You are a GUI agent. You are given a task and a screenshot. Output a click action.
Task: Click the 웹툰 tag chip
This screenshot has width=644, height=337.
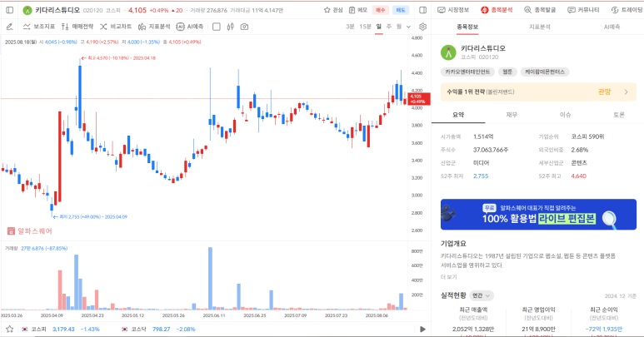pyautogui.click(x=507, y=72)
